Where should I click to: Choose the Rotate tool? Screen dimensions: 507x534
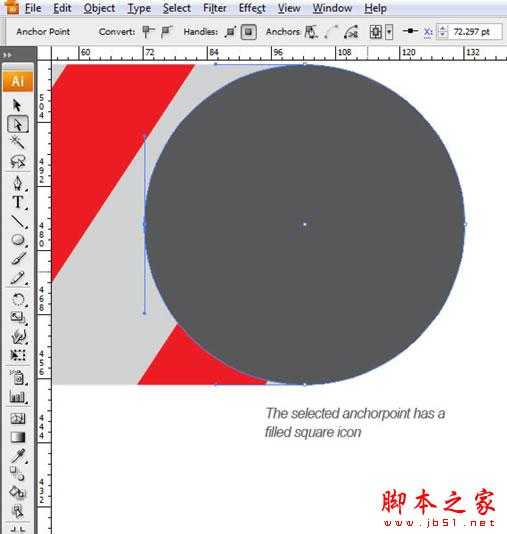[18, 300]
